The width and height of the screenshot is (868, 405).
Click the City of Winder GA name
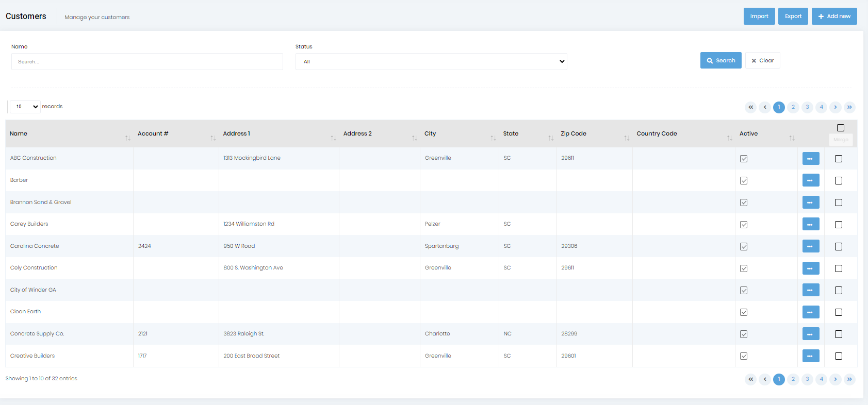(33, 290)
